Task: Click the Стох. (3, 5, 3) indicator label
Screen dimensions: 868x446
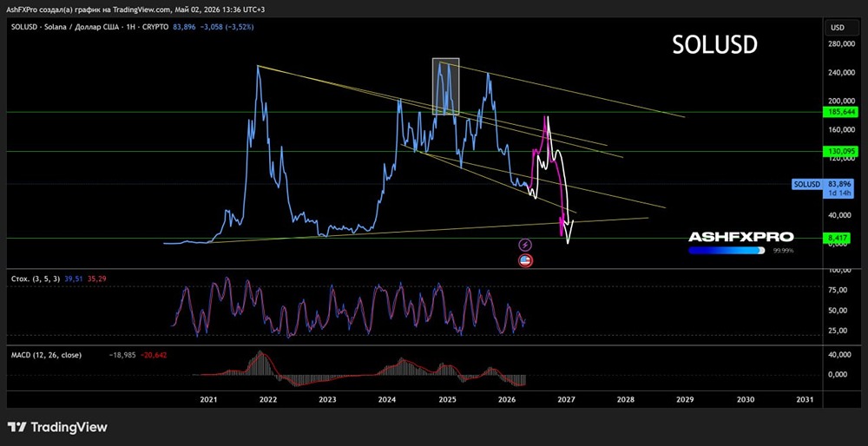Action: [x=36, y=279]
